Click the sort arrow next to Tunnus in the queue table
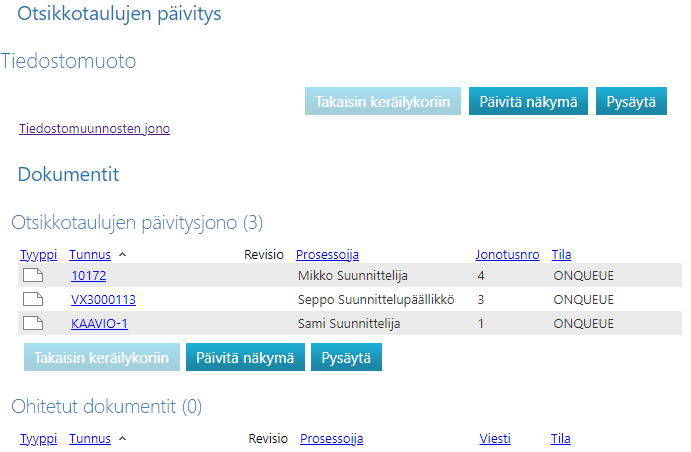Image resolution: width=691 pixels, height=452 pixels. point(122,255)
